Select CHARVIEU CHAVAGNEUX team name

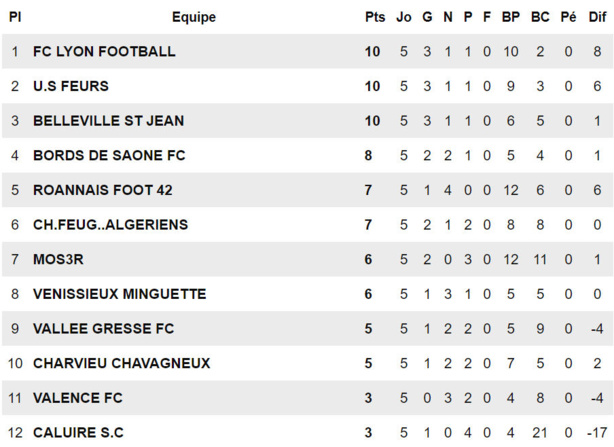tap(121, 363)
